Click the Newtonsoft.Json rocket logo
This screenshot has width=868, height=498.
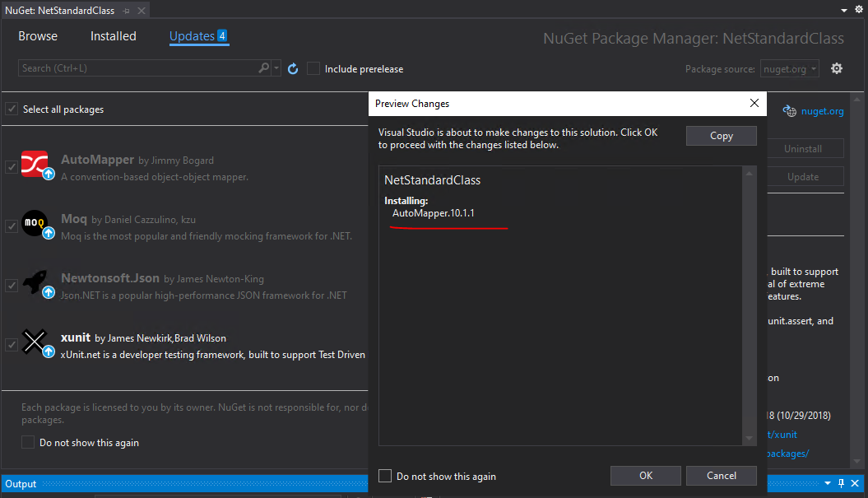pos(35,282)
